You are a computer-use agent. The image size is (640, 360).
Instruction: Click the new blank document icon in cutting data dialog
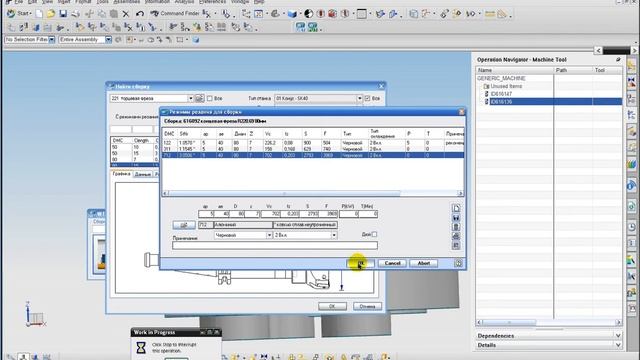coord(456,208)
